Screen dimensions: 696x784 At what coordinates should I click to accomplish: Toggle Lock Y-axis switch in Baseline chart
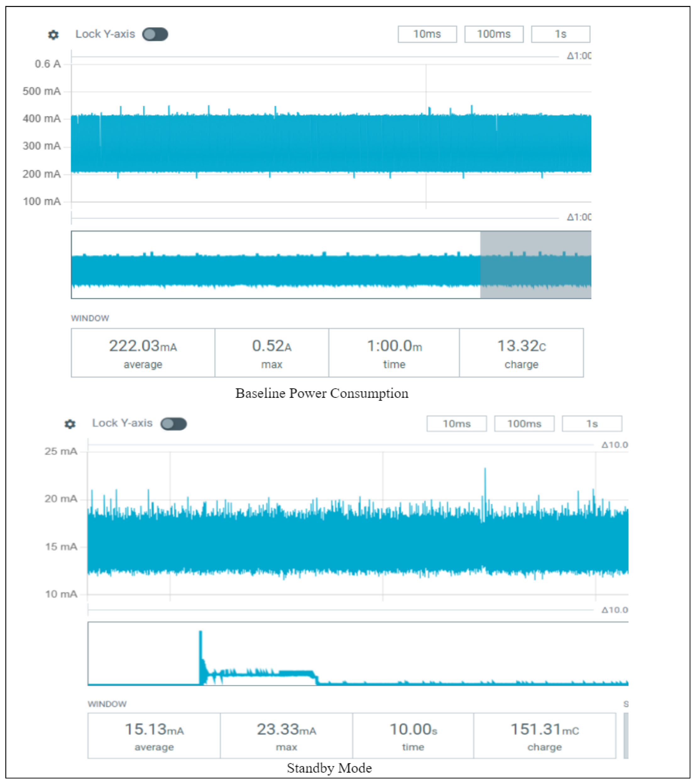pos(155,34)
